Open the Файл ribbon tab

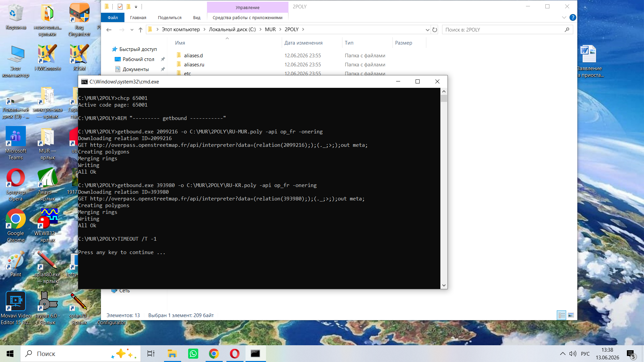[x=113, y=17]
